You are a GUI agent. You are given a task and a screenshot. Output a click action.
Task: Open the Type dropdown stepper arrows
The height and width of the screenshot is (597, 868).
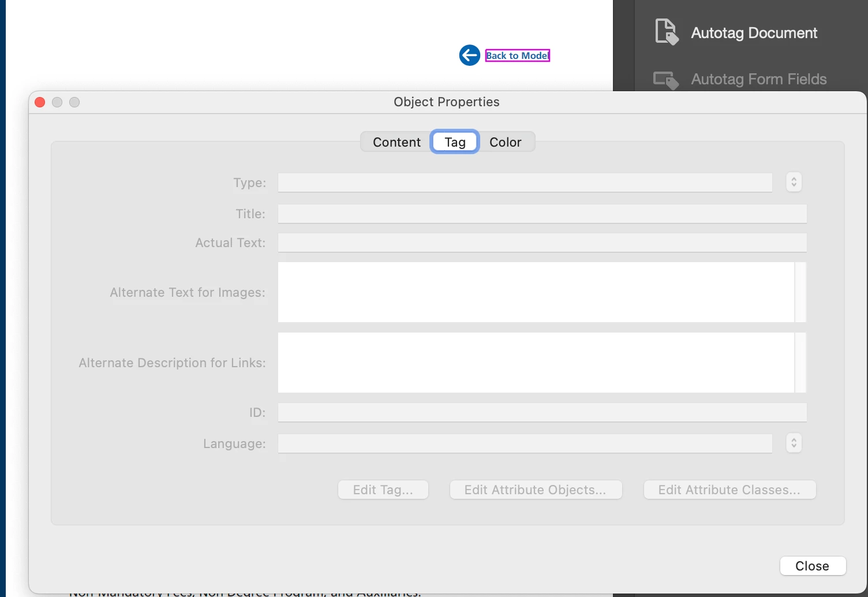pos(794,182)
